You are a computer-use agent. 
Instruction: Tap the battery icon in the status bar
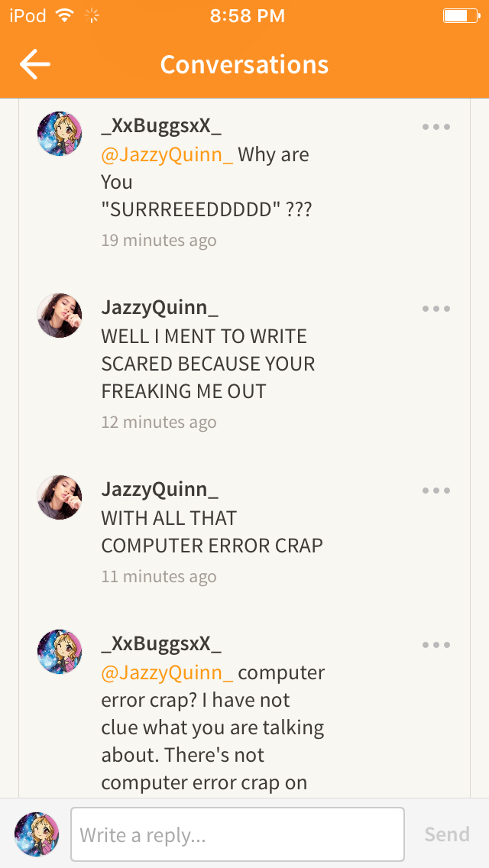pyautogui.click(x=461, y=15)
